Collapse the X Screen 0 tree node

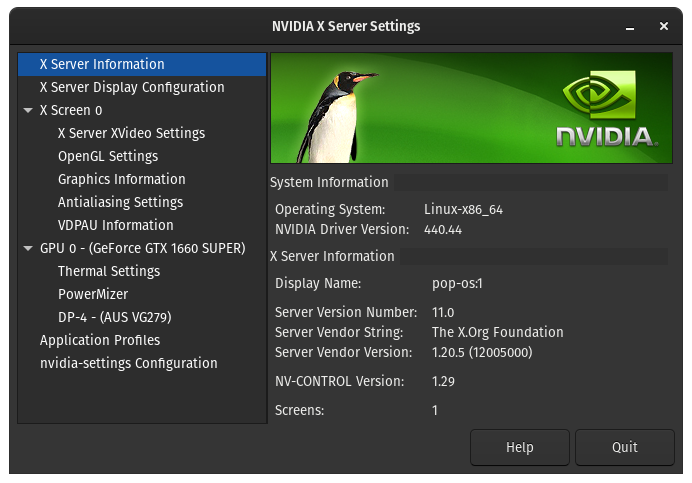click(28, 111)
